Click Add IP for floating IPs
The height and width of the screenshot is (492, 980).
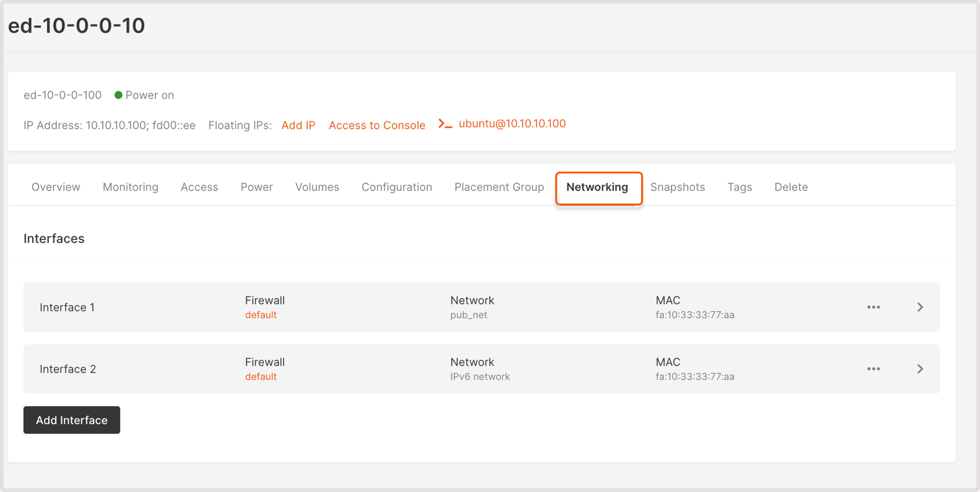click(x=298, y=125)
